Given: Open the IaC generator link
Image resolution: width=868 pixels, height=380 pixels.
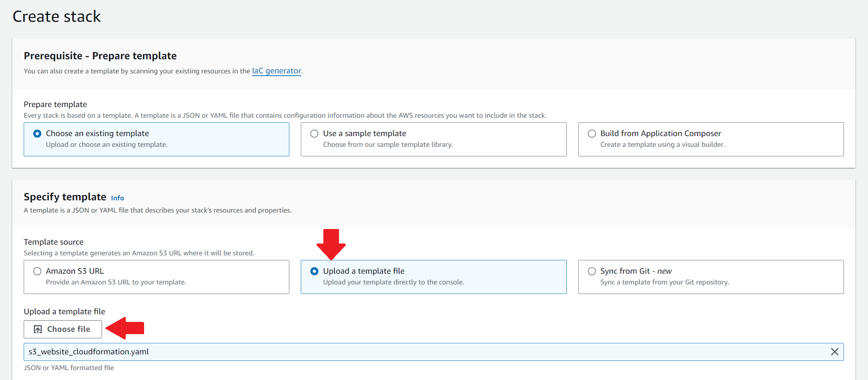Looking at the screenshot, I should (x=276, y=71).
